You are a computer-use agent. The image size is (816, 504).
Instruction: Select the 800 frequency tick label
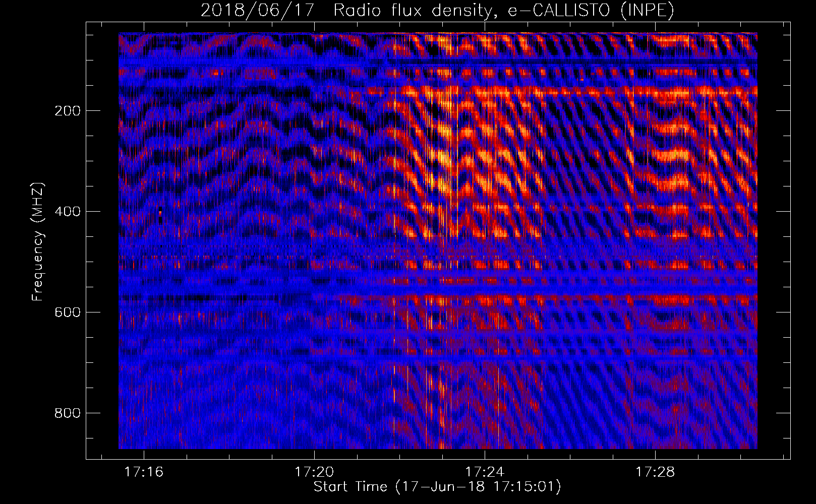tap(68, 413)
